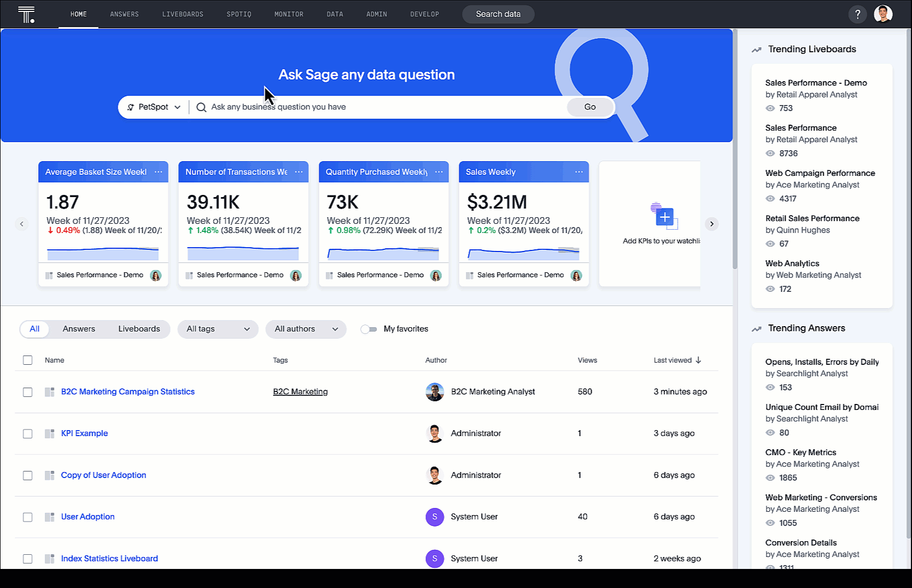Viewport: 912px width, 588px height.
Task: Sort by Last viewed arrow
Action: point(698,360)
